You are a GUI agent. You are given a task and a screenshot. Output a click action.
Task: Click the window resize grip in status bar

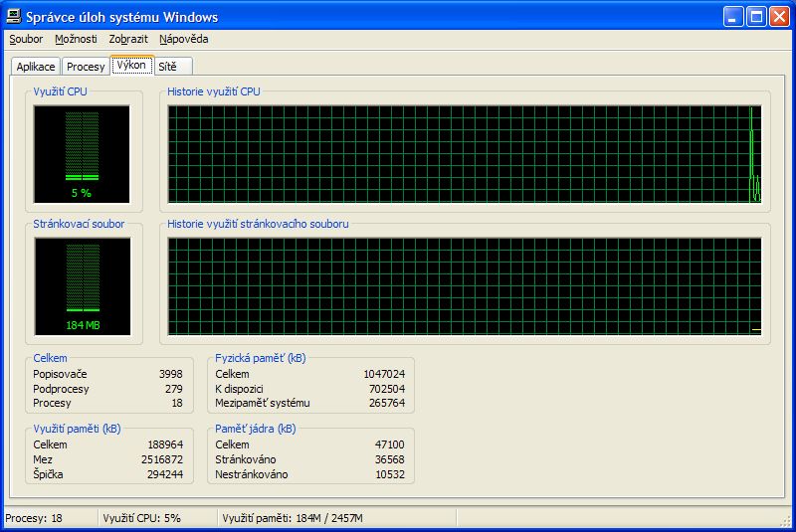[785, 521]
